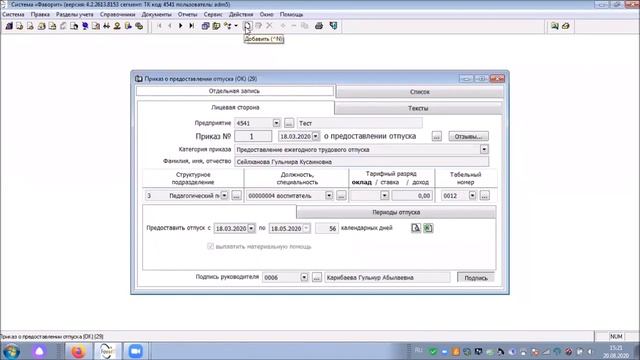Viewport: 640px width, 360px height.
Task: Select the ставка tariff option
Action: click(389, 182)
